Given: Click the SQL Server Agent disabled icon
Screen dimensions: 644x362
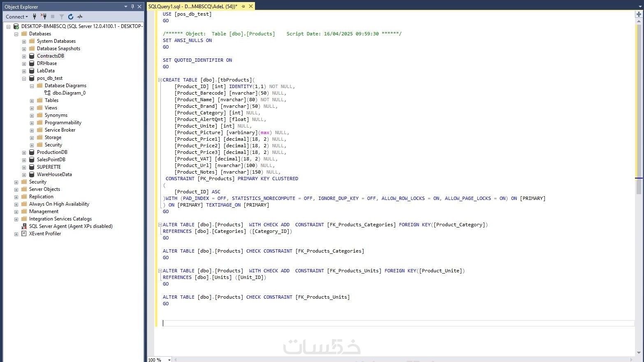Looking at the screenshot, I should click(24, 226).
